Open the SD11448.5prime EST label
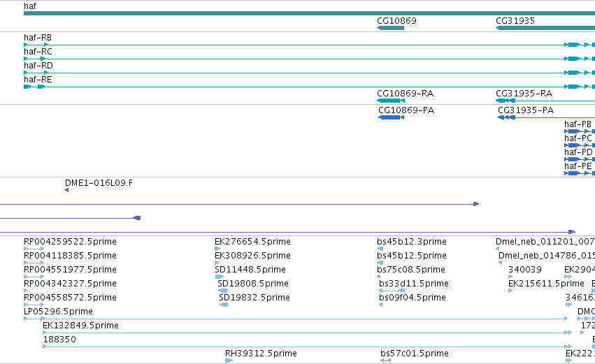The width and height of the screenshot is (595, 364). tap(250, 270)
